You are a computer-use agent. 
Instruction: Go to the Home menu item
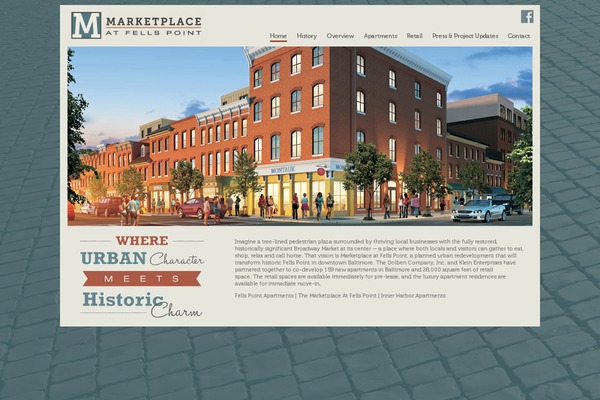pos(278,36)
